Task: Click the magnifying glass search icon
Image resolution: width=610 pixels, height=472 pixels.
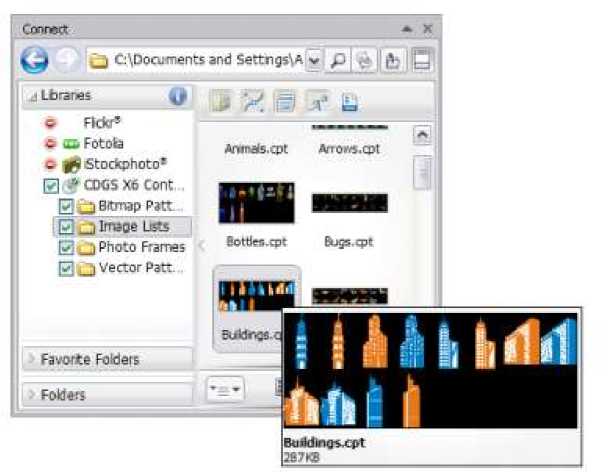Action: coord(338,60)
